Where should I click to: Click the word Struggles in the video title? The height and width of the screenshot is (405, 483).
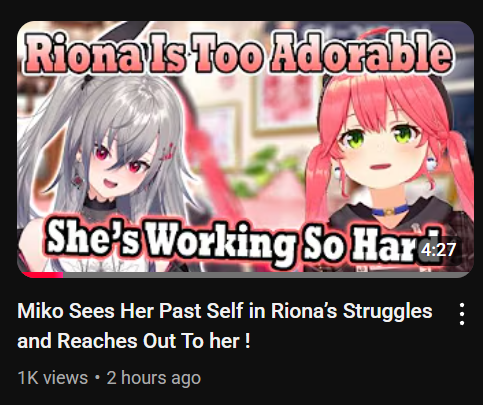click(388, 312)
